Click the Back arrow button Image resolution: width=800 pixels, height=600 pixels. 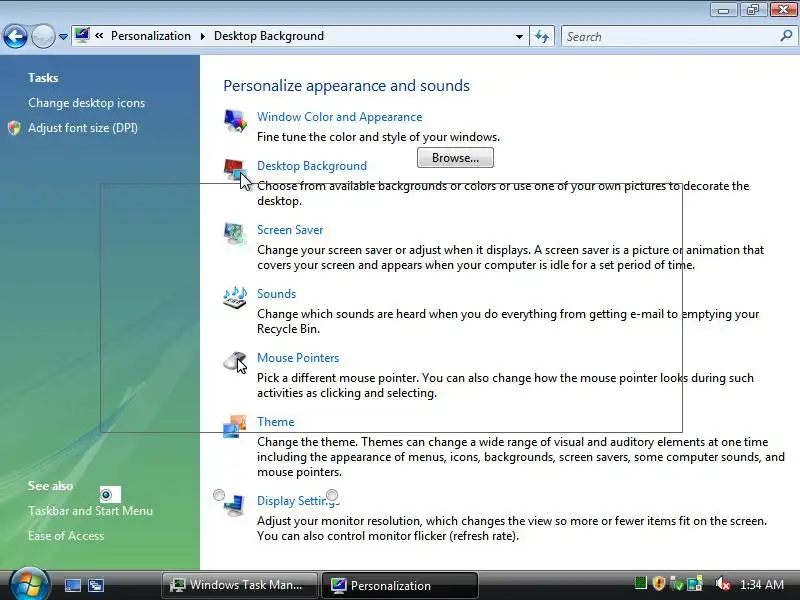coord(15,36)
